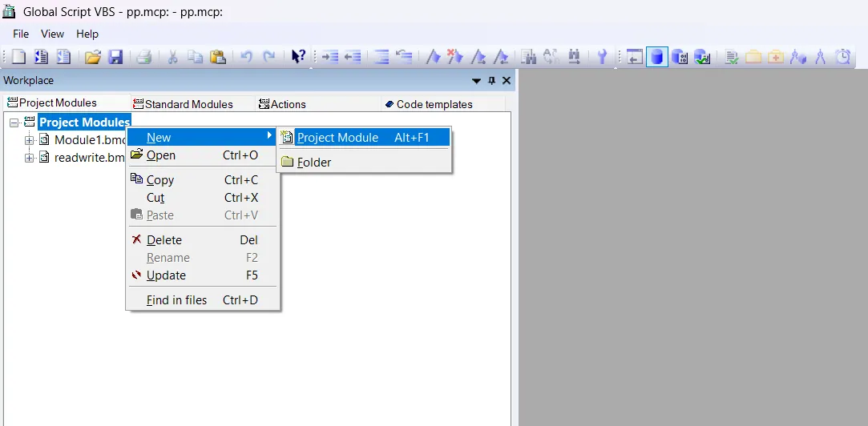Viewport: 868px width, 426px height.
Task: Expand the Module1.bmo tree node
Action: [30, 140]
